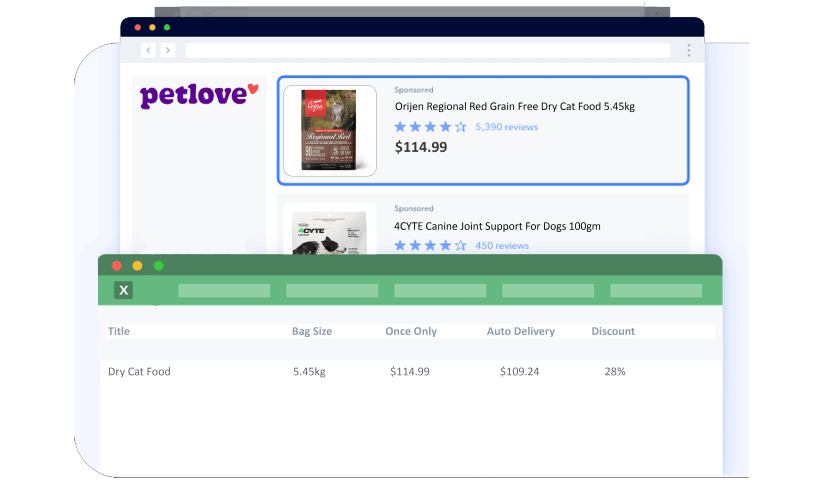Click the Auto Delivery column header
This screenshot has width=823, height=480.
click(521, 331)
